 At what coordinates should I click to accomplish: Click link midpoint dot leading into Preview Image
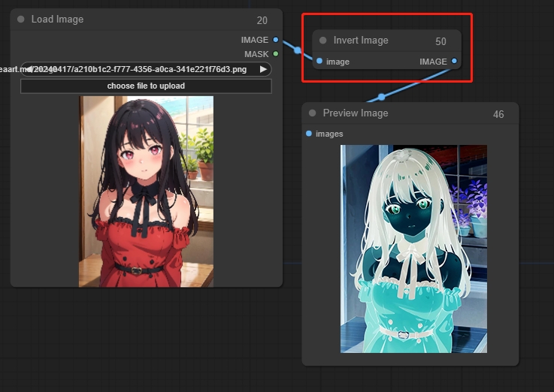[x=381, y=96]
